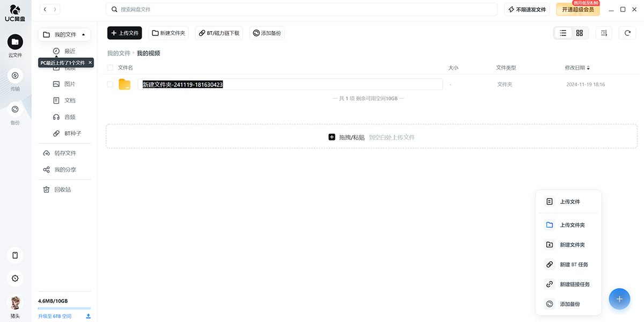Toggle the select-all checkbox beside 文件名
The height and width of the screenshot is (322, 644).
[110, 68]
